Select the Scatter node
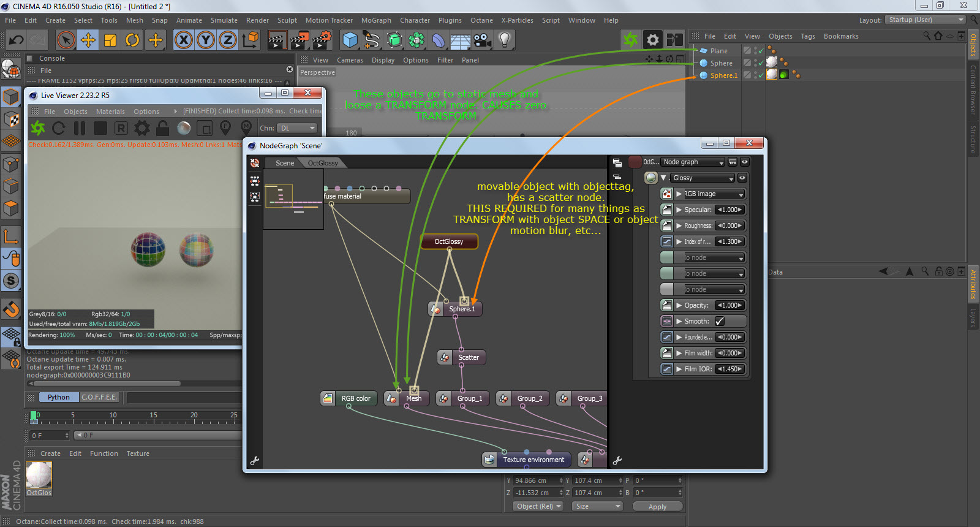980x527 pixels. coord(462,357)
